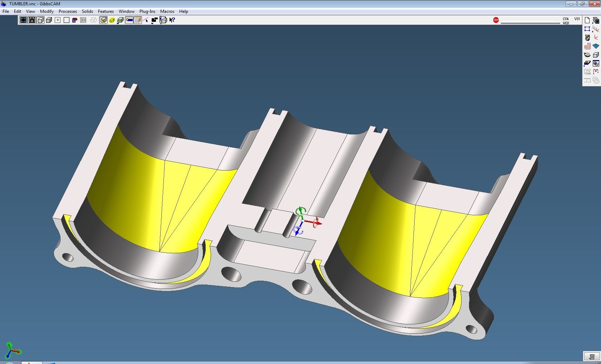
Task: Click the red and blue solid icon
Action: click(x=75, y=20)
